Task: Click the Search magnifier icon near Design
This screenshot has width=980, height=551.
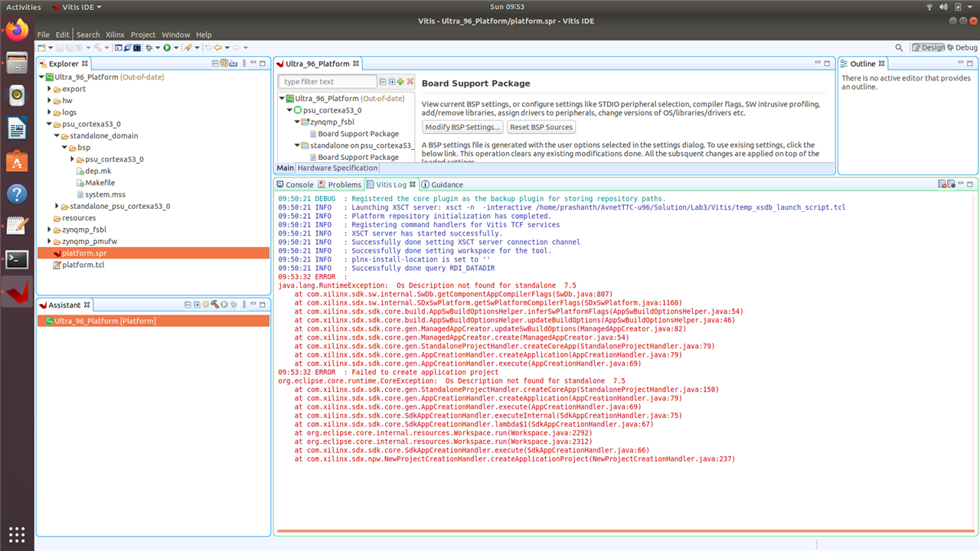Action: point(899,47)
